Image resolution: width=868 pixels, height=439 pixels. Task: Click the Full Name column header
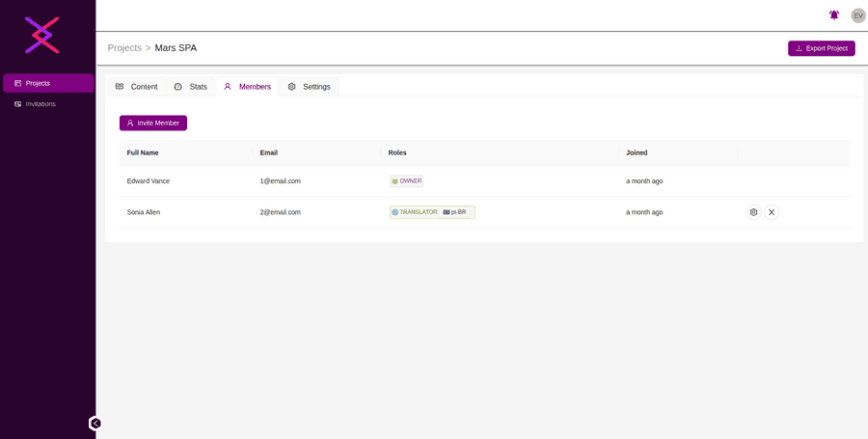pyautogui.click(x=143, y=152)
